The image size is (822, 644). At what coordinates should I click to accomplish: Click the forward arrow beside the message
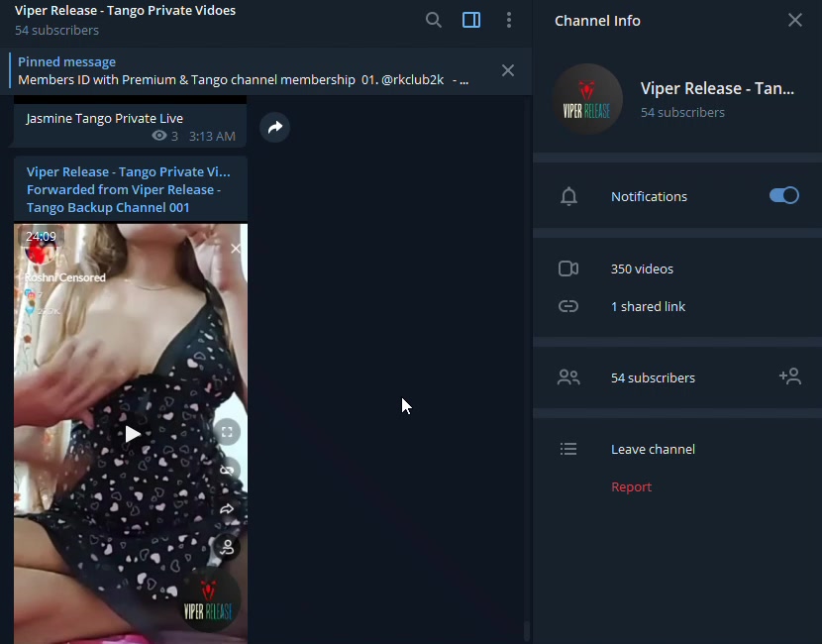pyautogui.click(x=275, y=127)
